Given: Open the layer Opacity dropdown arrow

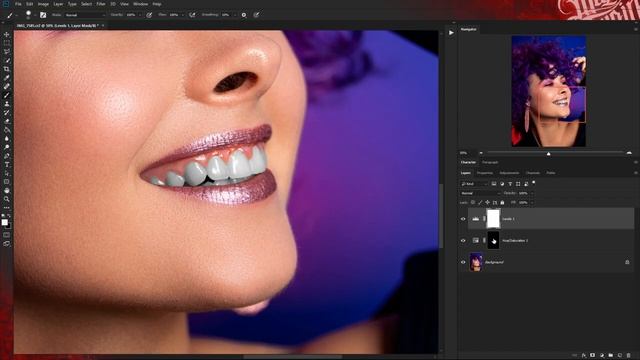Looking at the screenshot, I should click(531, 193).
